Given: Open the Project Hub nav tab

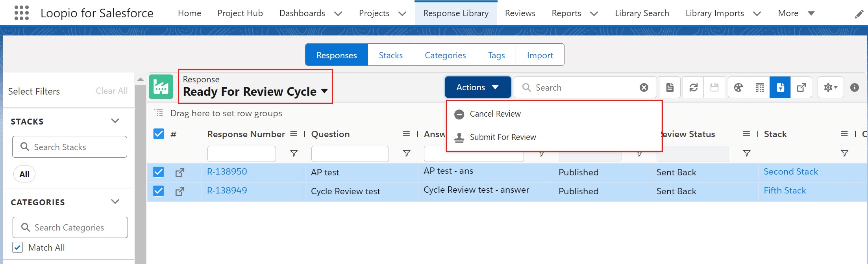Looking at the screenshot, I should pos(240,13).
